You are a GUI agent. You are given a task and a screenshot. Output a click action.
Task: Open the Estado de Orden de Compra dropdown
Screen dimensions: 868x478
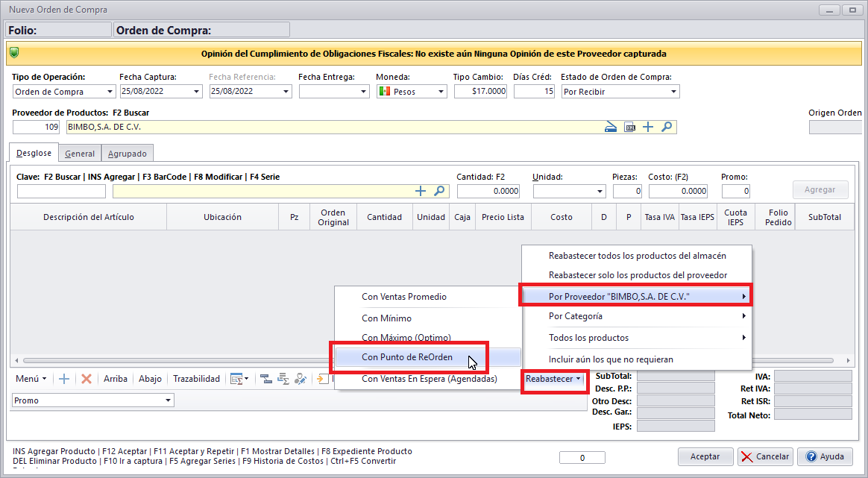[x=674, y=92]
